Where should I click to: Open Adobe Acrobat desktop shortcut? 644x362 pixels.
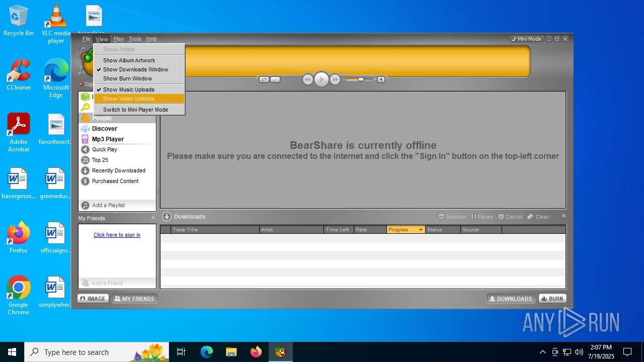point(19,133)
